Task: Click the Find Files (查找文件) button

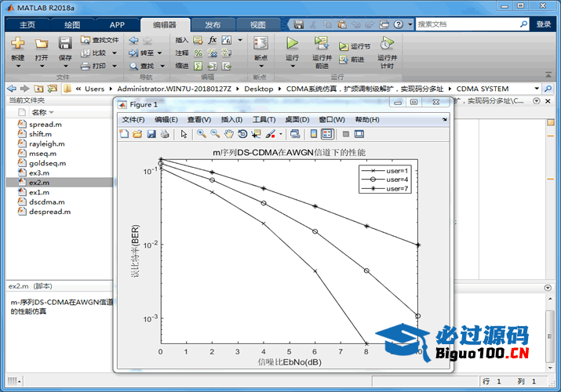Action: point(100,40)
